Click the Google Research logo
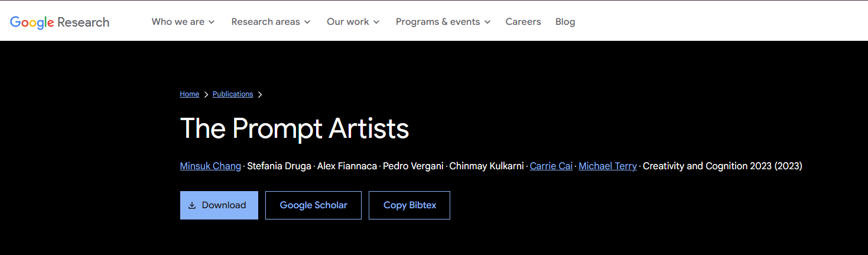Viewport: 868px width, 255px height. click(x=60, y=22)
